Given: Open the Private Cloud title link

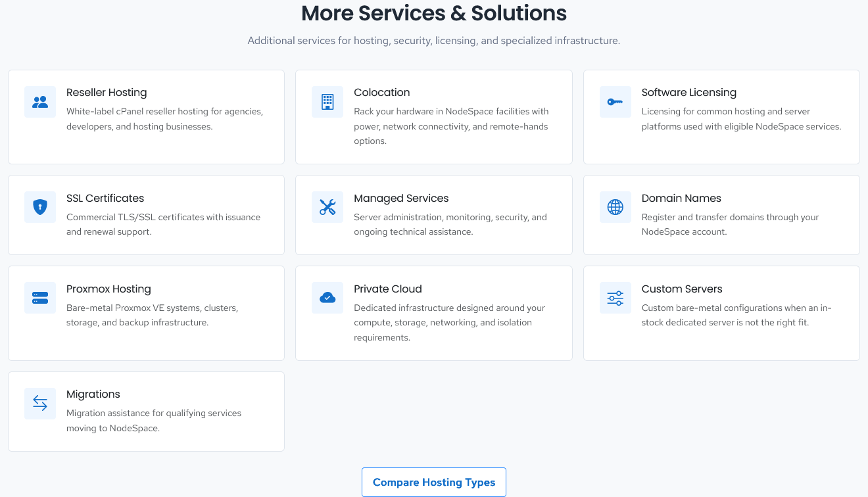Looking at the screenshot, I should pos(388,289).
